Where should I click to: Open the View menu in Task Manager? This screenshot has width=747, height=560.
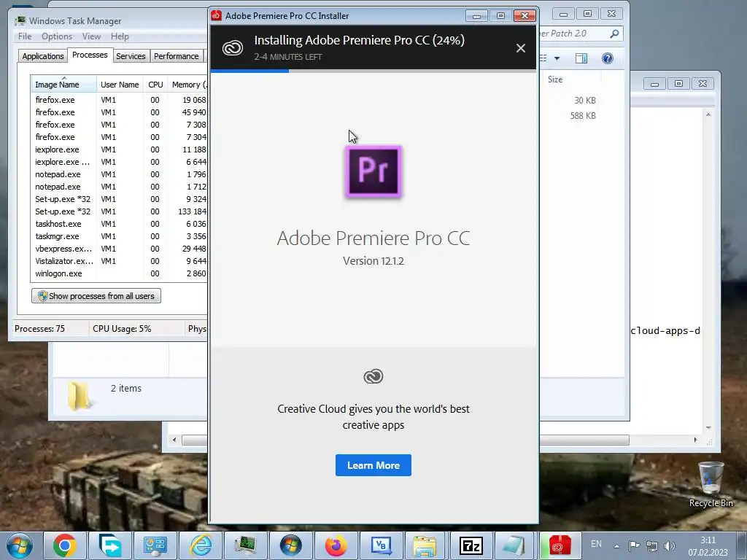click(x=91, y=36)
